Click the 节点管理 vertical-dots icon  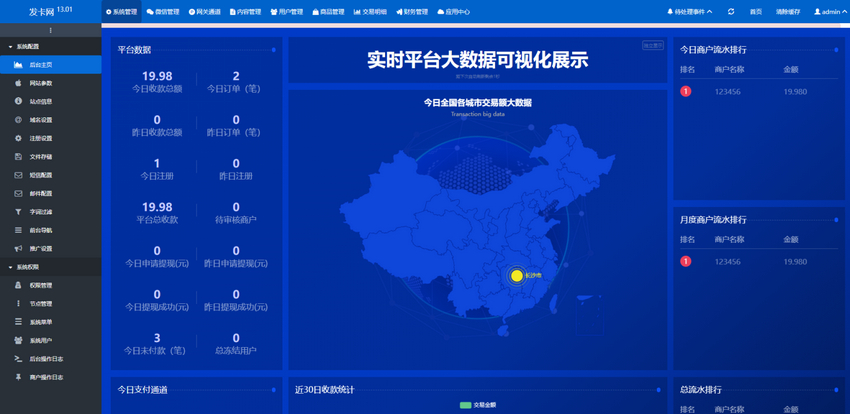18,304
